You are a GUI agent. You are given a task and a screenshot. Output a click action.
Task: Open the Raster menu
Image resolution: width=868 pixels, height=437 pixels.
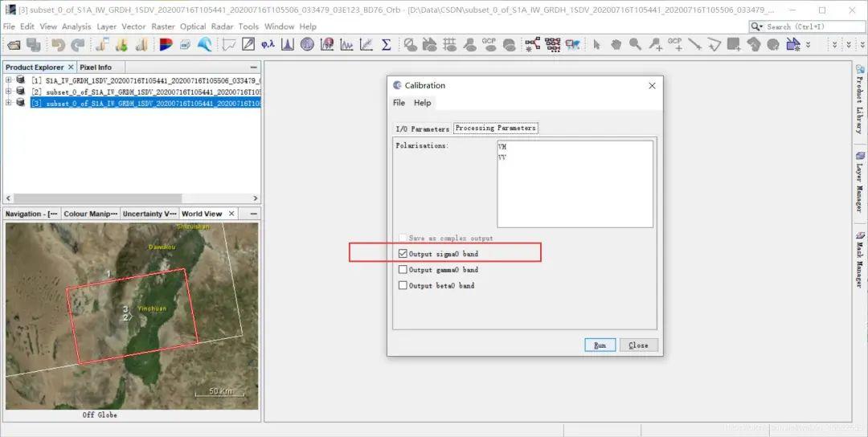click(x=162, y=27)
